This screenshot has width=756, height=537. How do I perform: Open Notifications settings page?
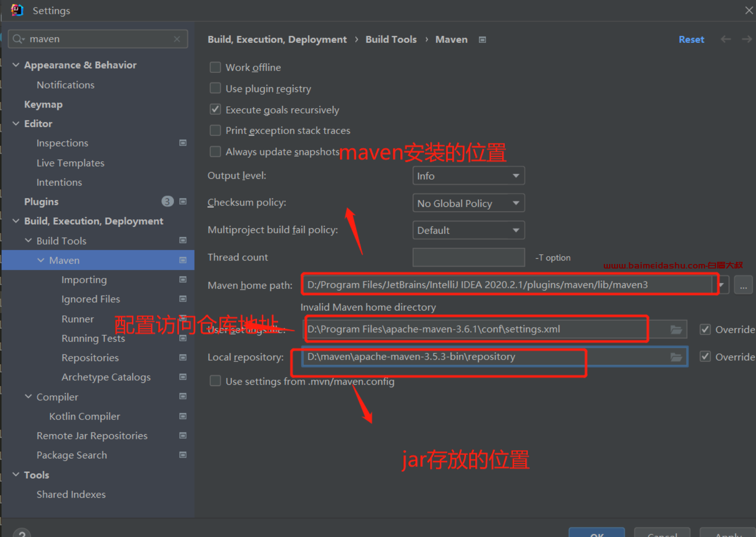[66, 85]
